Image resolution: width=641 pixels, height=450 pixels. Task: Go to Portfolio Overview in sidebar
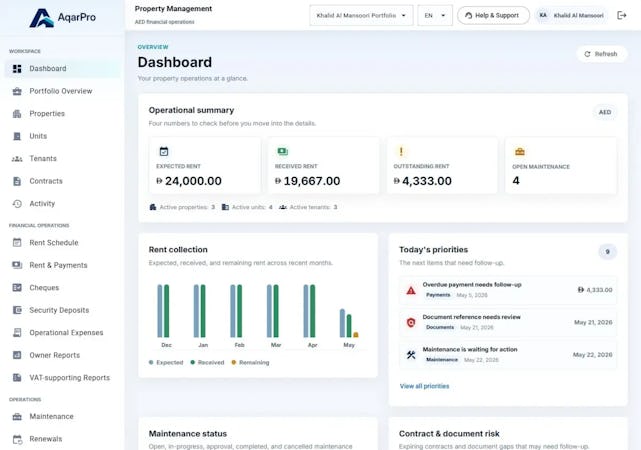(x=62, y=91)
